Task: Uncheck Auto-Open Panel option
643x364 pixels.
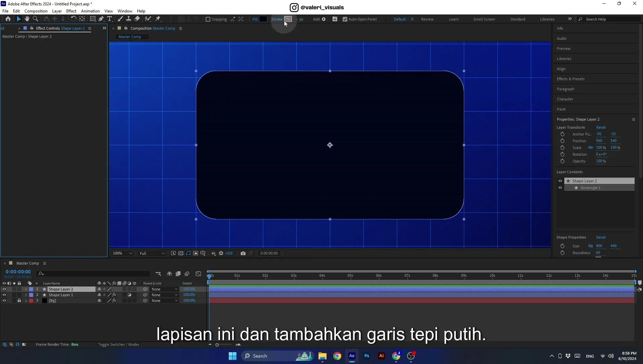Action: click(345, 19)
